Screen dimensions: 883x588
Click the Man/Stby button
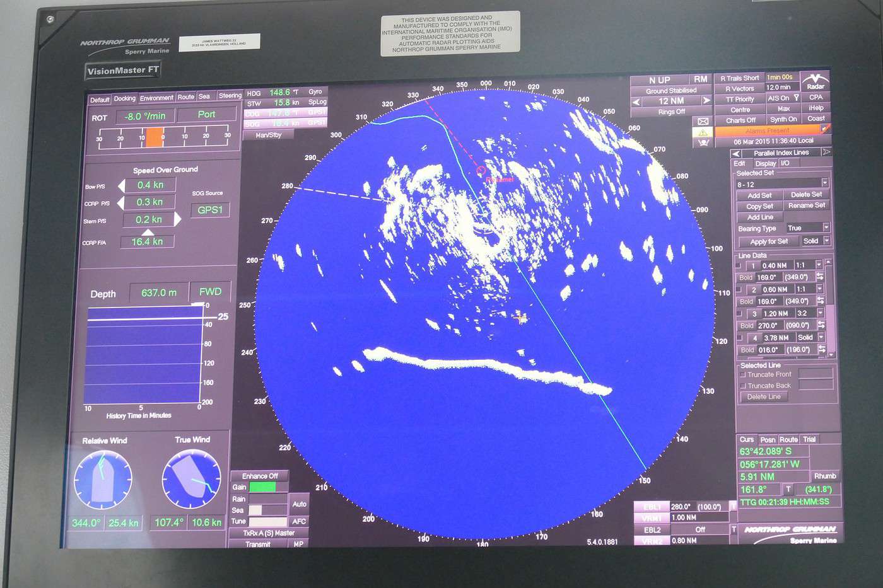tap(269, 135)
